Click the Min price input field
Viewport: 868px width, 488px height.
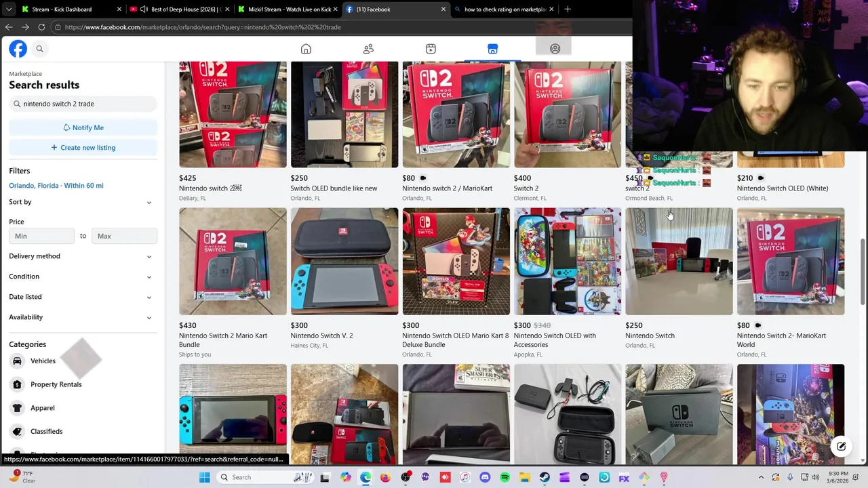[x=41, y=236]
